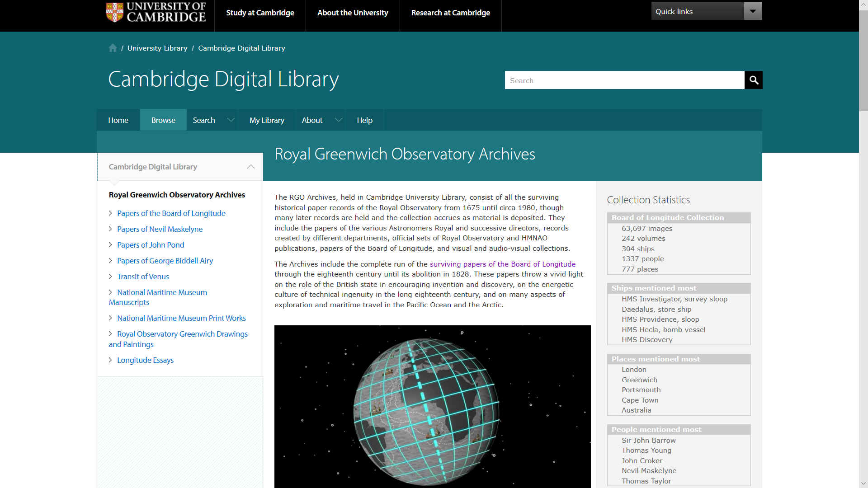Click 'Thomas Young' in people list

[646, 450]
